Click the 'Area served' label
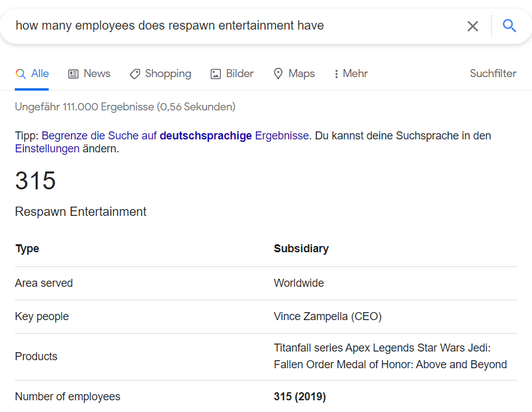The width and height of the screenshot is (532, 412). tap(44, 283)
